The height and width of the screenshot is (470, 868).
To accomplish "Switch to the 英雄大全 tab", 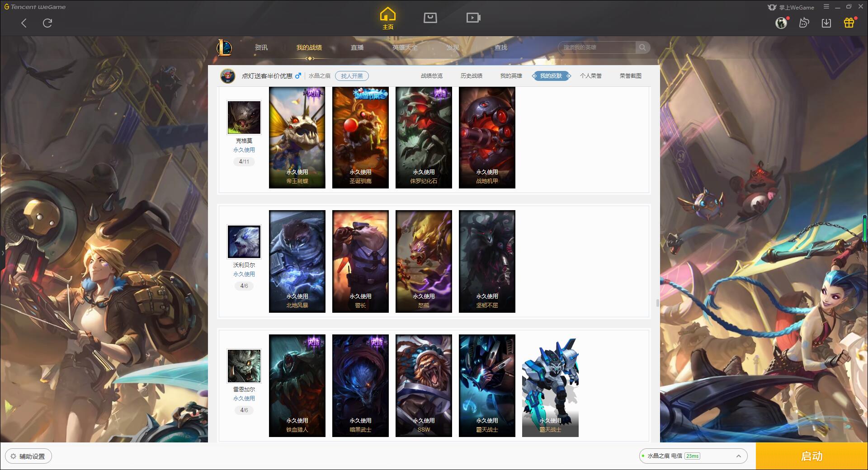I will tap(405, 47).
